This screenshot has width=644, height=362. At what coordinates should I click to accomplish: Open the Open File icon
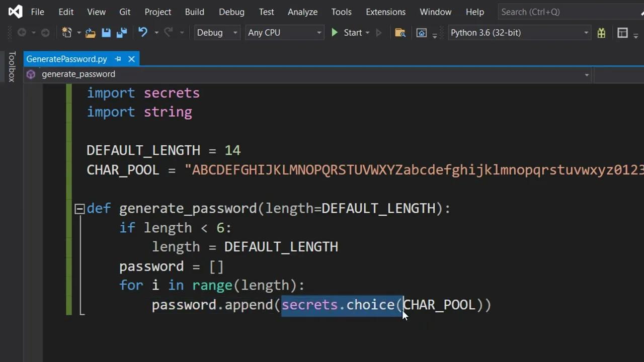click(x=90, y=33)
